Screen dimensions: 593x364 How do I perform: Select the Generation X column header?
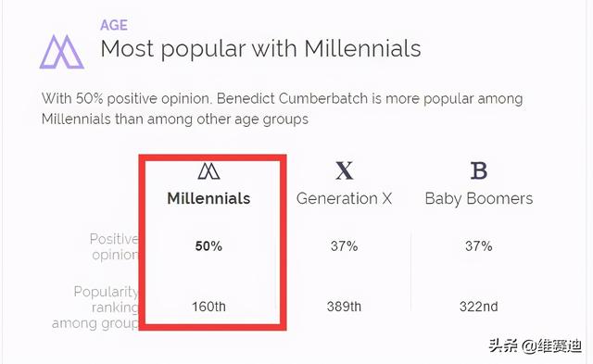click(344, 198)
